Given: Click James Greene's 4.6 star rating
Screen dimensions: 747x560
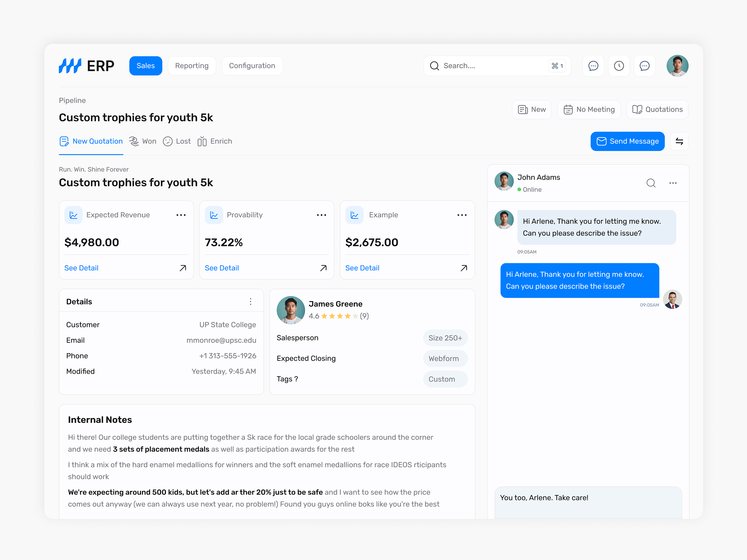Looking at the screenshot, I should [338, 316].
